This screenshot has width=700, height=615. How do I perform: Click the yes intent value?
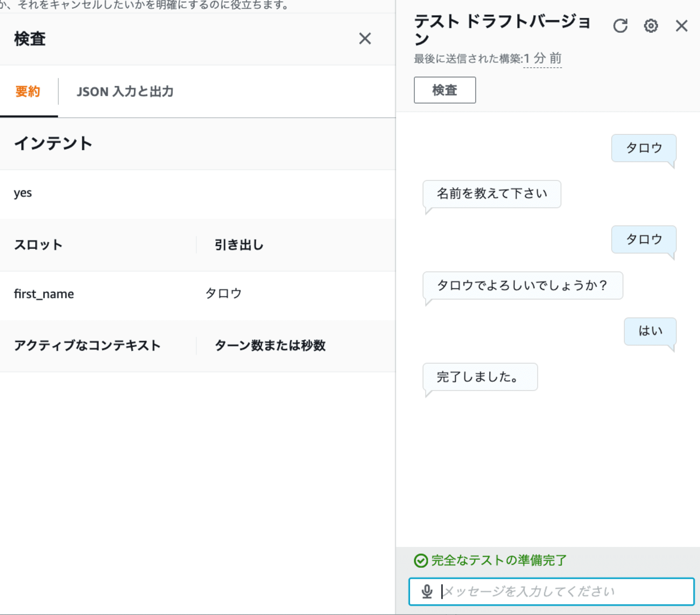[x=23, y=193]
